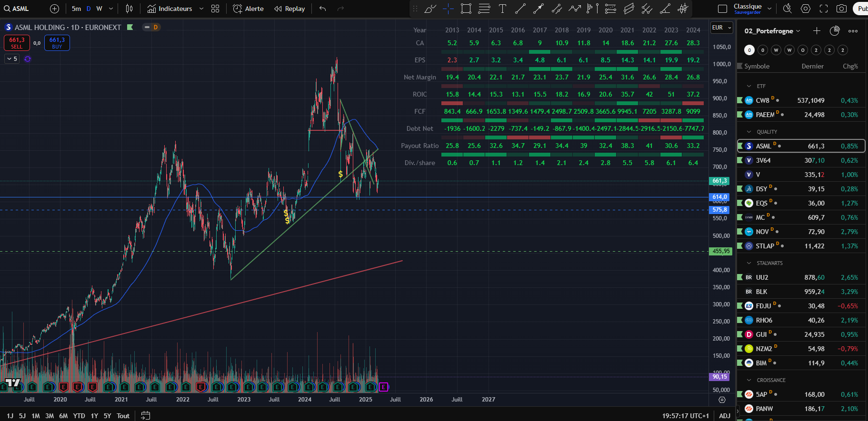Select the MC row in watchlist
Image resolution: width=868 pixels, height=421 pixels.
801,217
